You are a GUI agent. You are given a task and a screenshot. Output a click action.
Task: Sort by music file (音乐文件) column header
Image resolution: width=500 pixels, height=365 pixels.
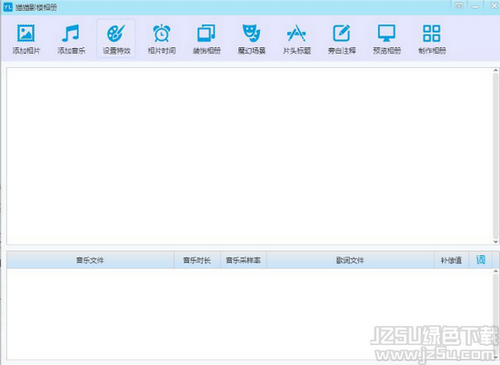(90, 260)
